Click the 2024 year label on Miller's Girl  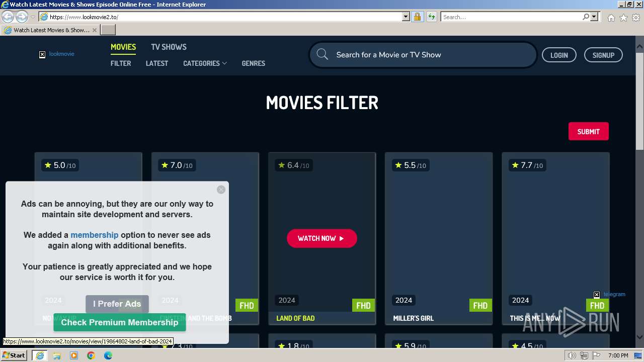click(404, 300)
